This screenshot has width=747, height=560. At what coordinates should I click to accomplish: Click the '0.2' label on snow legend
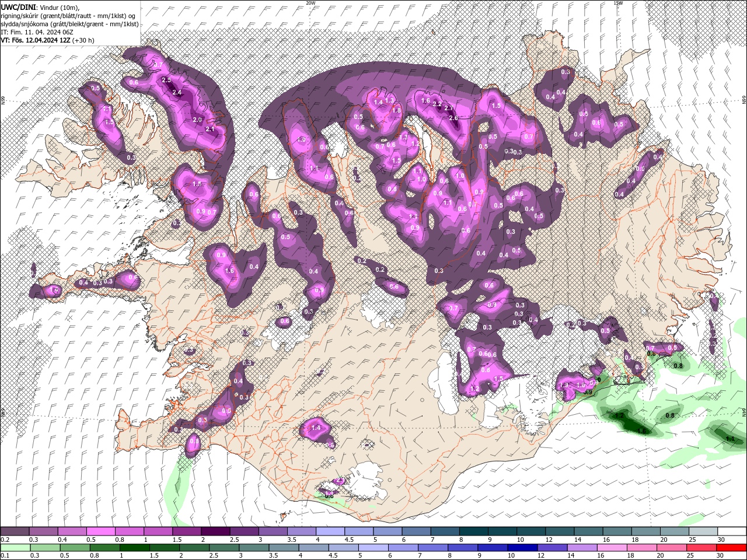point(5,540)
